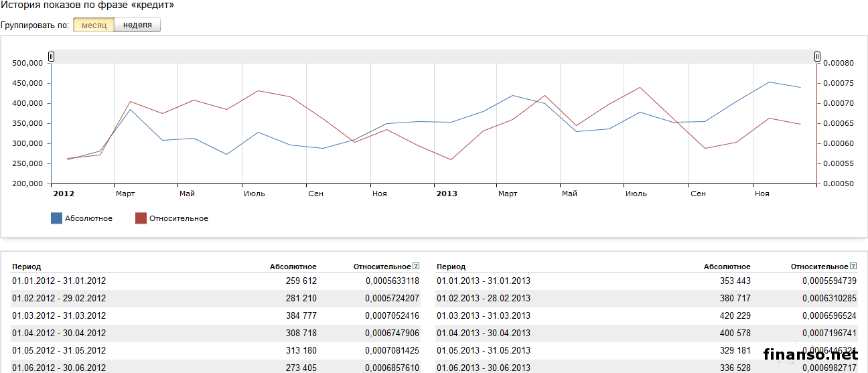Viewport: 868px width, 373px height.
Task: Click the left table "Период" column header
Action: [26, 267]
